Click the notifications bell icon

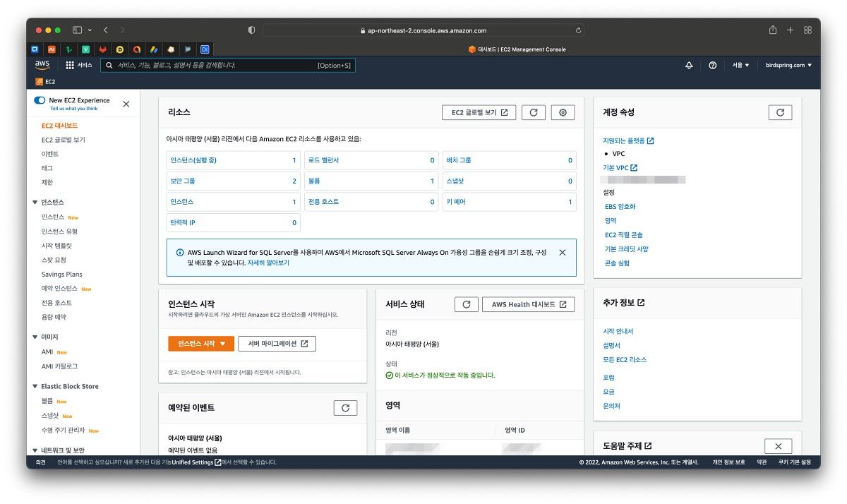coord(689,65)
